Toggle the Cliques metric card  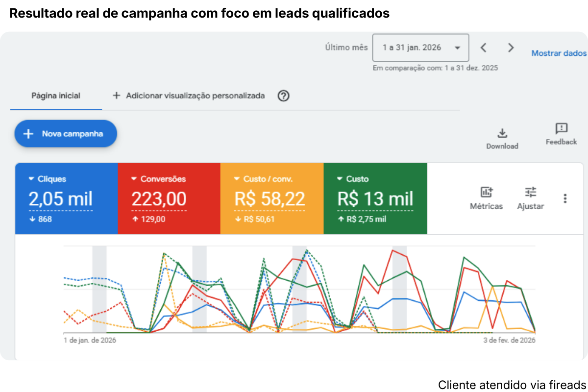point(67,198)
